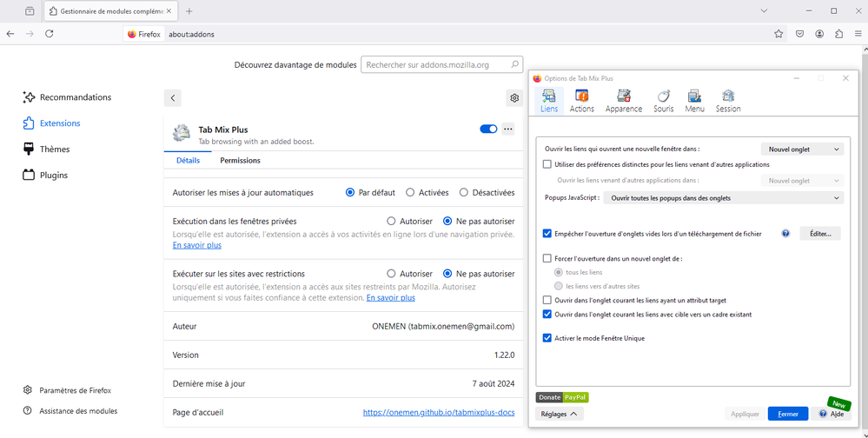Close the Gestionnaire de modules tab
Image resolution: width=868 pixels, height=438 pixels.
coord(169,11)
